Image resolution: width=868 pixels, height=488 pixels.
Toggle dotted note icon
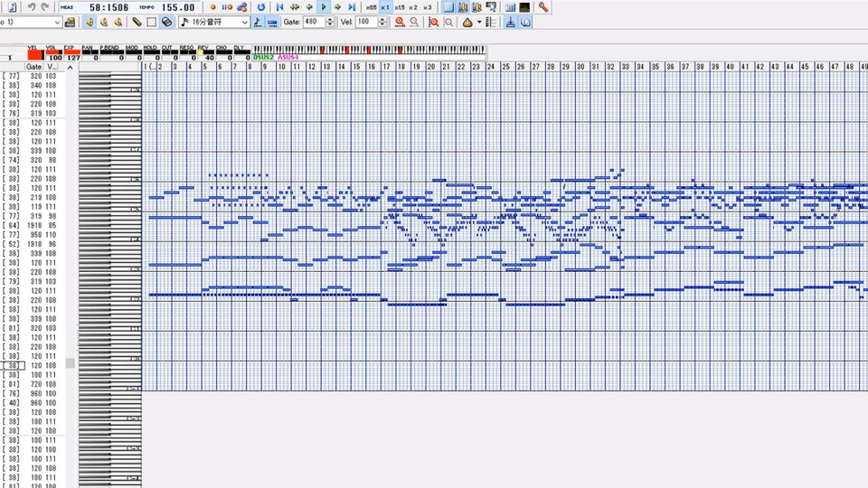(x=258, y=22)
